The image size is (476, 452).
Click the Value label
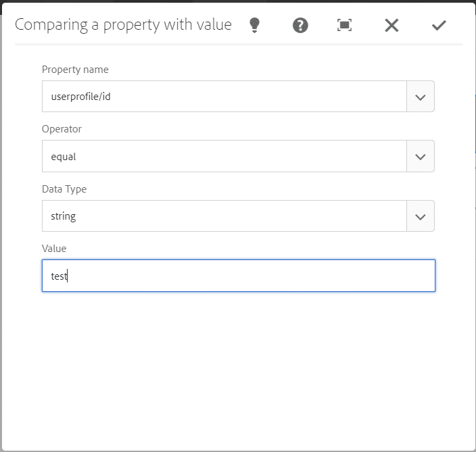pyautogui.click(x=54, y=249)
